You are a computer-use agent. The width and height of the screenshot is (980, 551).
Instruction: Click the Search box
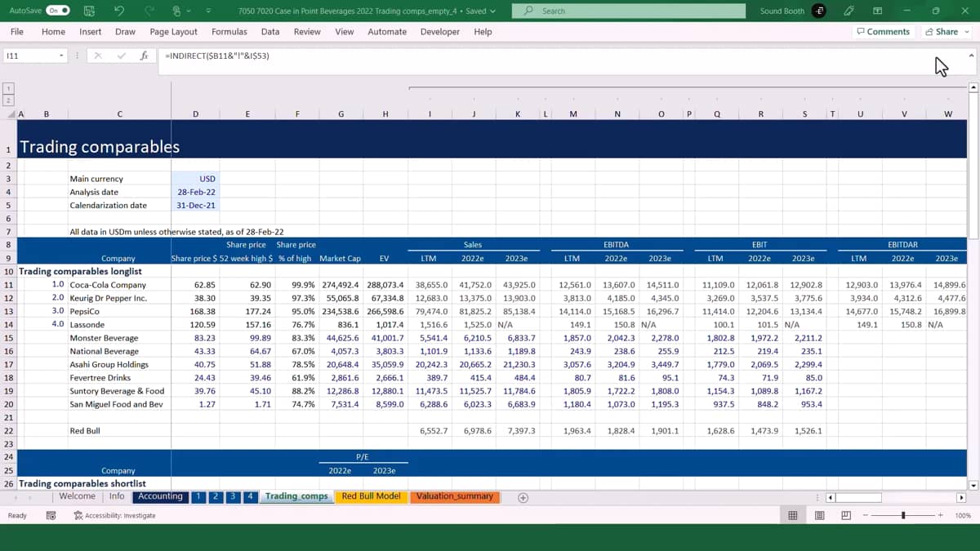(629, 11)
